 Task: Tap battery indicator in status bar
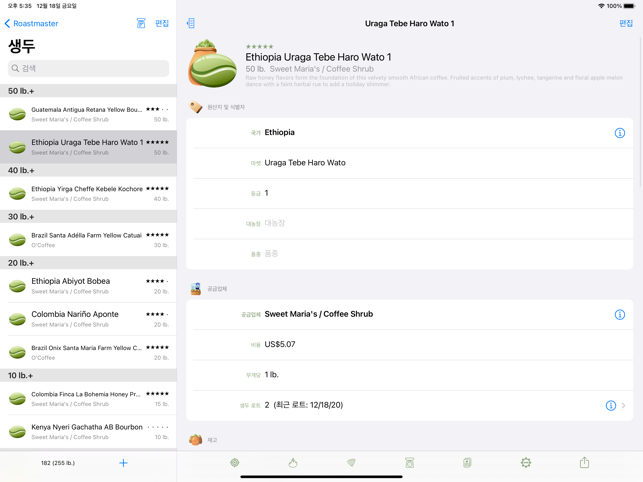[629, 6]
